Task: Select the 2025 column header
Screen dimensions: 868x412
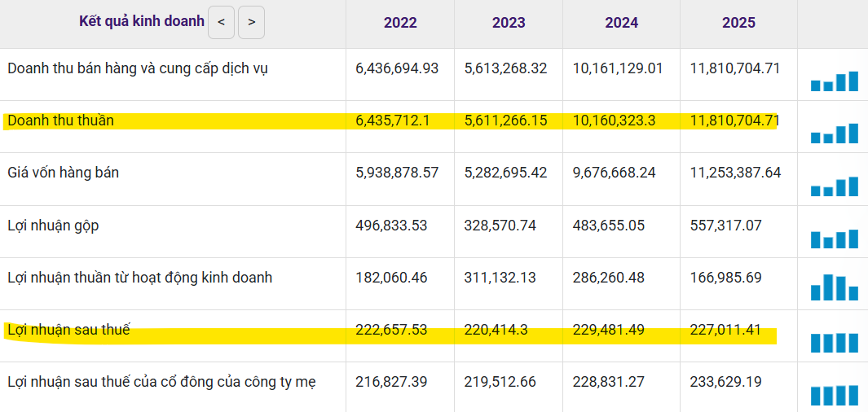Action: (x=738, y=23)
